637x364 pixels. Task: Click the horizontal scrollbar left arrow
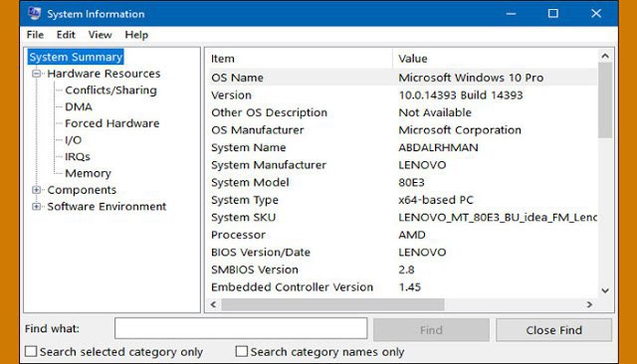tap(213, 304)
